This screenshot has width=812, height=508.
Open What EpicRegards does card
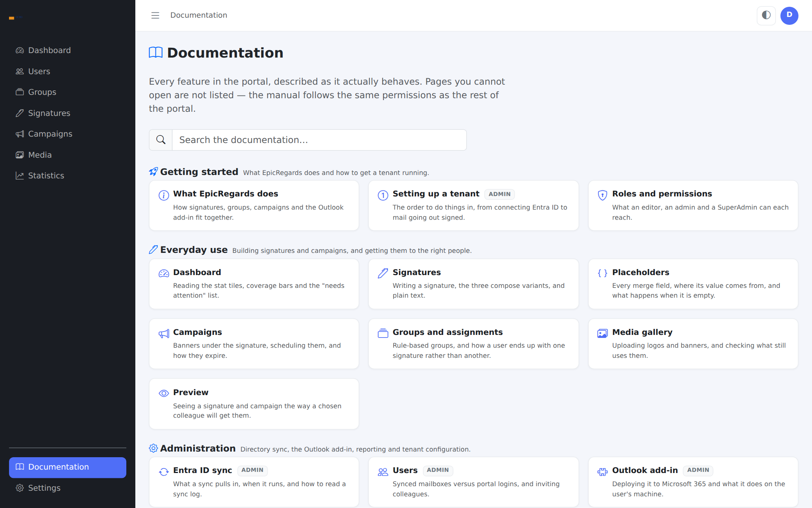[254, 205]
